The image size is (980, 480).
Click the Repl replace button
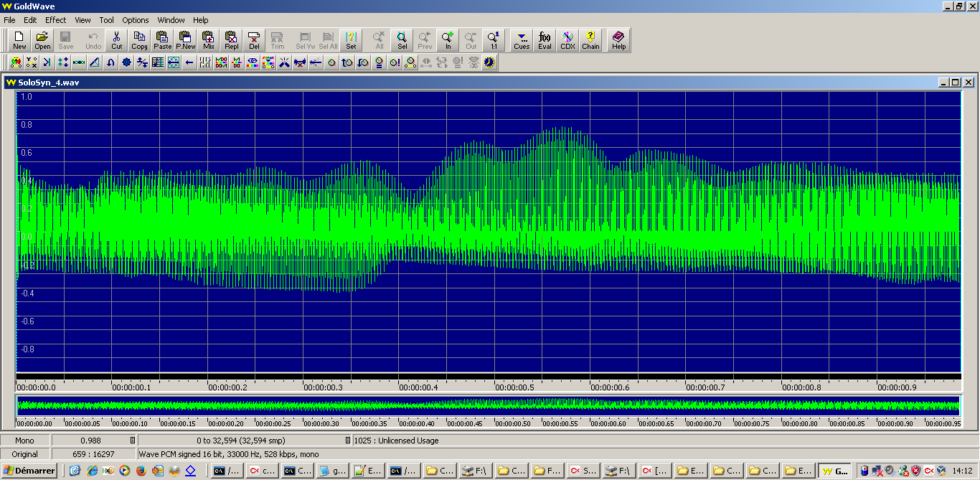pyautogui.click(x=232, y=40)
